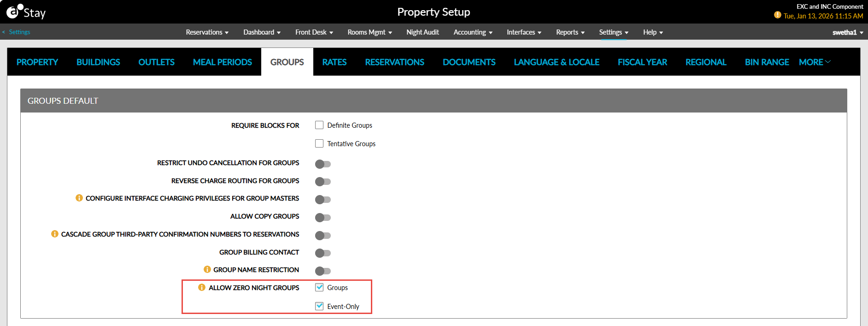
Task: Open the swetha1 user dropdown
Action: coord(848,32)
